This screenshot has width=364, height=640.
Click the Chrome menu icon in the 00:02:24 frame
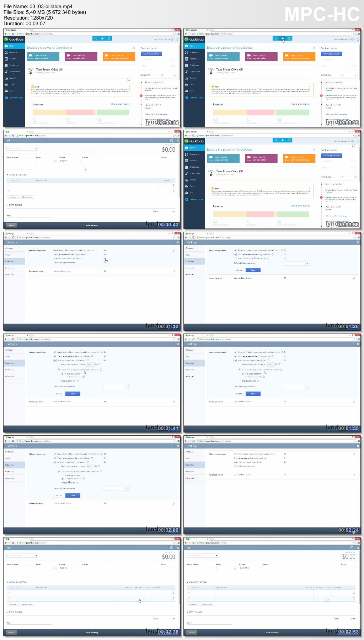[x=359, y=441]
